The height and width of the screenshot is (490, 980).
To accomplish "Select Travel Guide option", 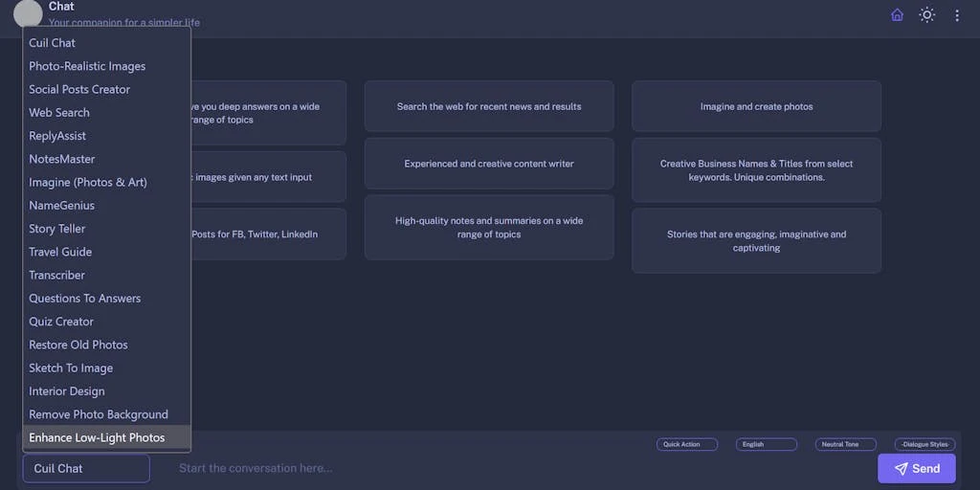I will 106,252.
